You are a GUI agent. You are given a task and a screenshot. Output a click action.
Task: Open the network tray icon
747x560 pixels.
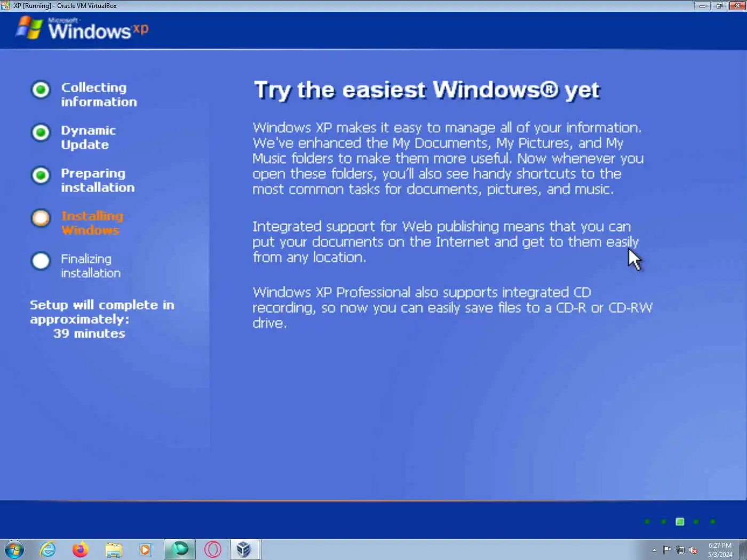(680, 550)
